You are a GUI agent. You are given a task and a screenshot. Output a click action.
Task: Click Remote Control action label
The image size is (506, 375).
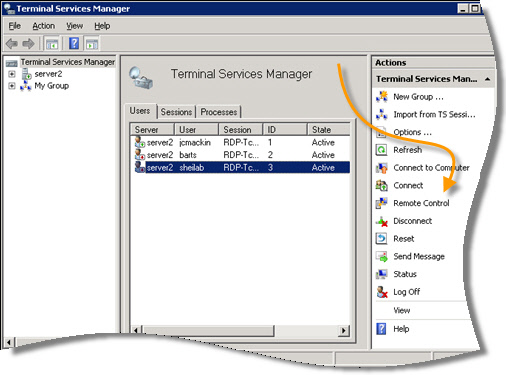(421, 203)
